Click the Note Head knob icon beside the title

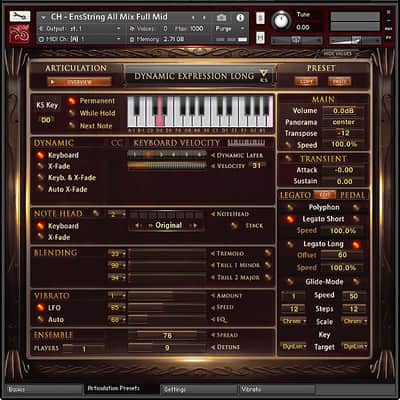click(96, 213)
